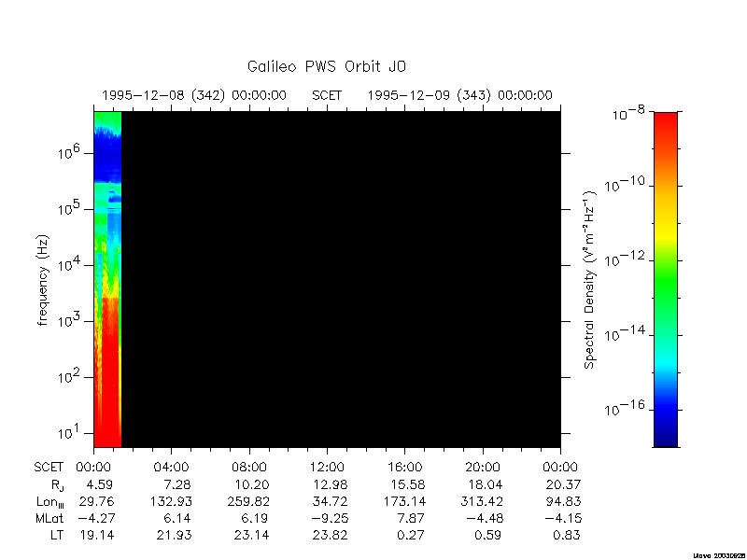Click the SCET row label under the plot

coord(49,468)
